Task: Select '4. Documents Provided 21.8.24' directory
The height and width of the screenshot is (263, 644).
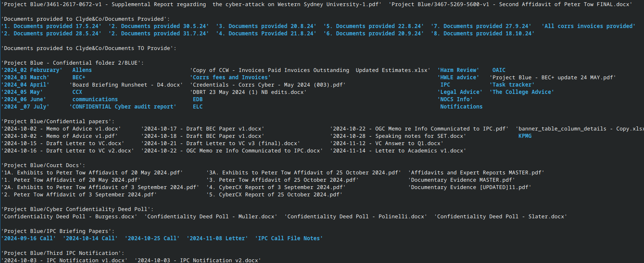Action: pyautogui.click(x=266, y=33)
